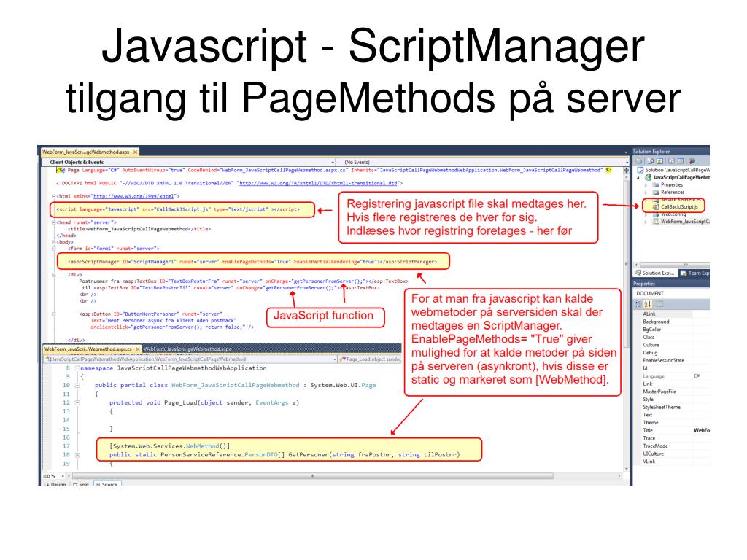Select Solution 'JavaScriptCallPageW' node
Screen dimensions: 747x560
(678, 169)
